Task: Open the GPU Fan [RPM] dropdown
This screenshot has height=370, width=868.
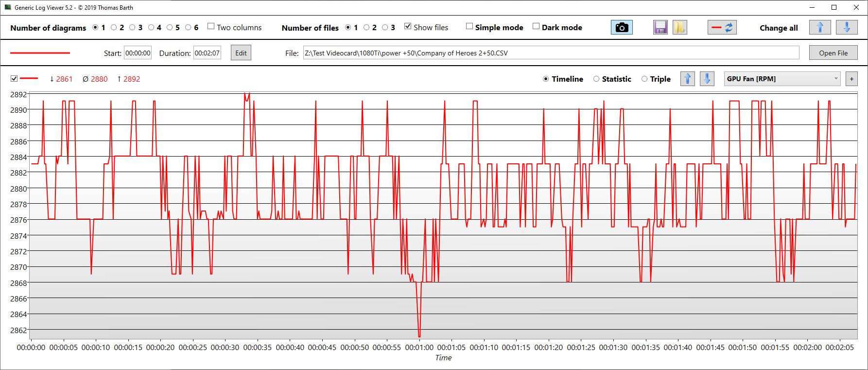Action: (x=782, y=79)
